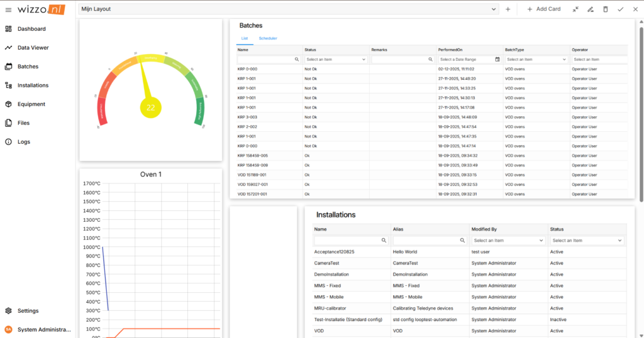Switch to the Scheduler tab
Screen dimensions: 644x338
268,38
